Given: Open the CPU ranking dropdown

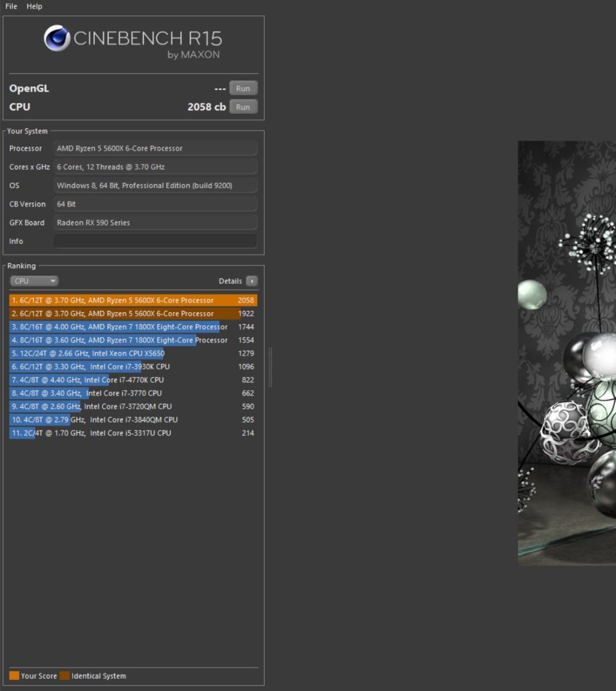Looking at the screenshot, I should coord(34,281).
